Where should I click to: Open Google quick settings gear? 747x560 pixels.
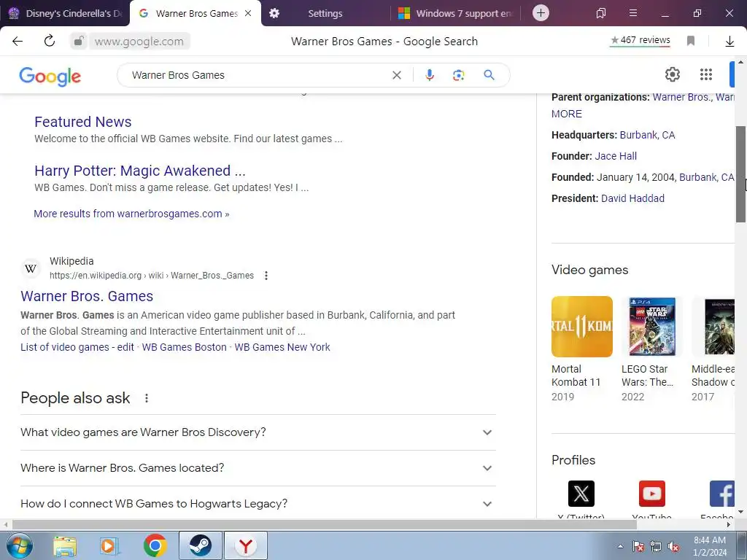click(x=672, y=74)
